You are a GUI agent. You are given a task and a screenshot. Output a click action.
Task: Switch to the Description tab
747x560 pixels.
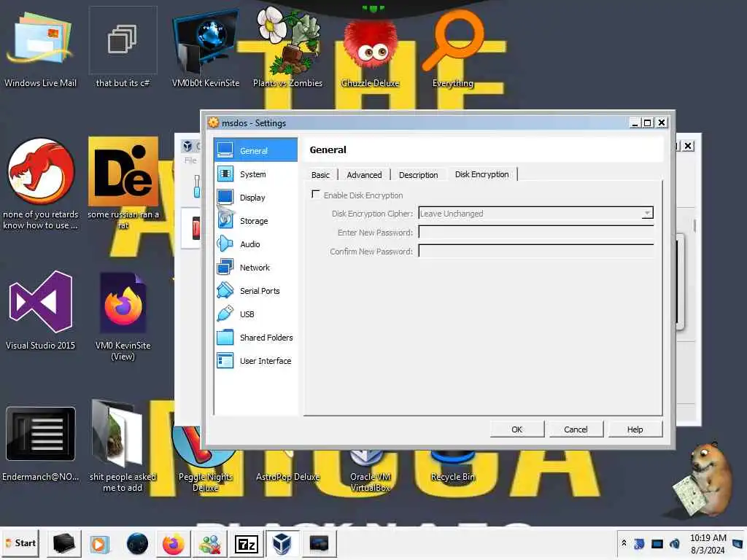click(418, 175)
